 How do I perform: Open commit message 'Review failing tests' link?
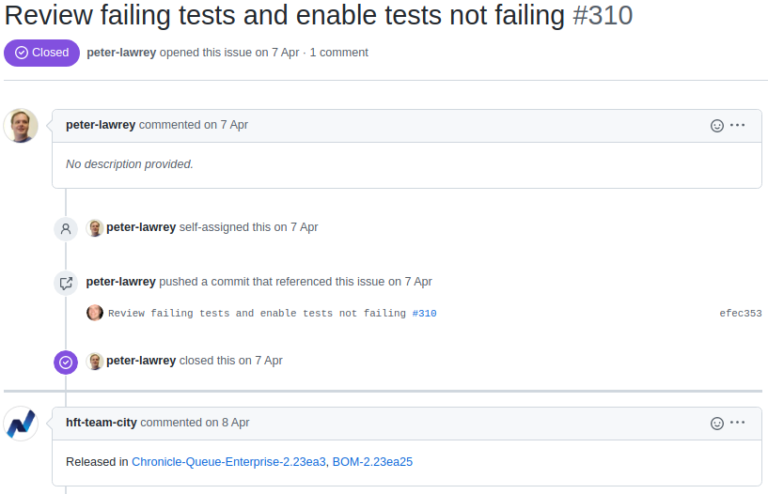pyautogui.click(x=257, y=313)
